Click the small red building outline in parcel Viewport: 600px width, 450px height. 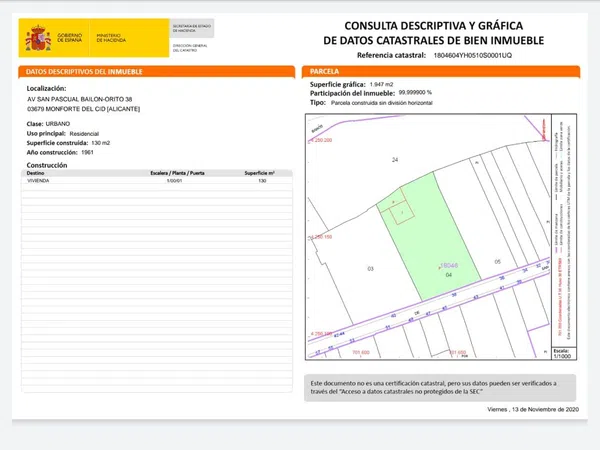pyautogui.click(x=402, y=212)
